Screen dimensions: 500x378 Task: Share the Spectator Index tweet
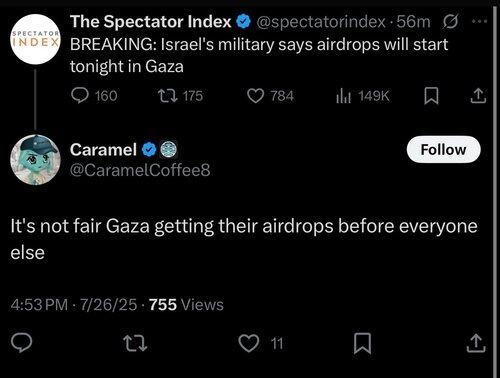coord(478,96)
